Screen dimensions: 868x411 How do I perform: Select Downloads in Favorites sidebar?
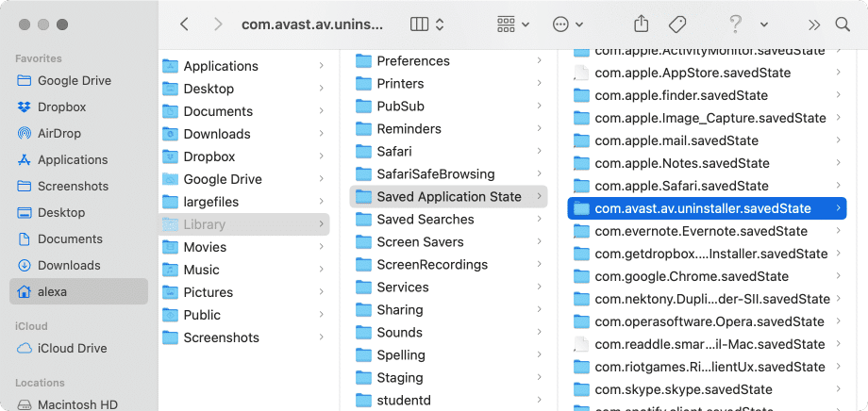[x=78, y=266]
